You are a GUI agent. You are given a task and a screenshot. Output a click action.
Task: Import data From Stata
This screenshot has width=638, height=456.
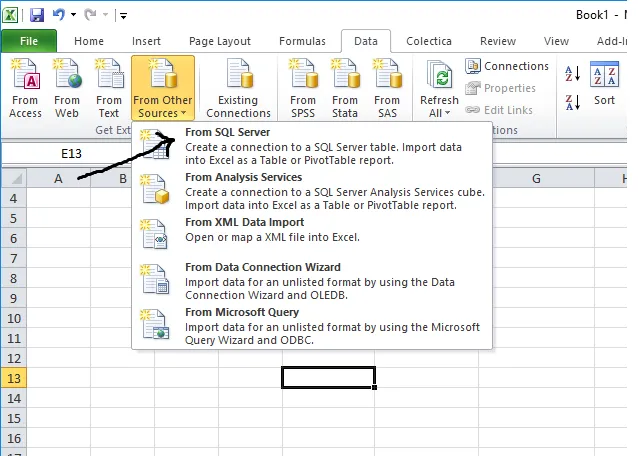(x=345, y=88)
